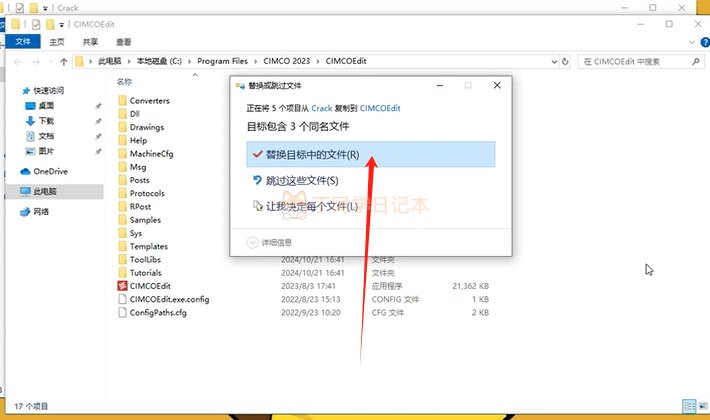The width and height of the screenshot is (710, 420).
Task: Switch to large icons view layout
Action: 703,406
